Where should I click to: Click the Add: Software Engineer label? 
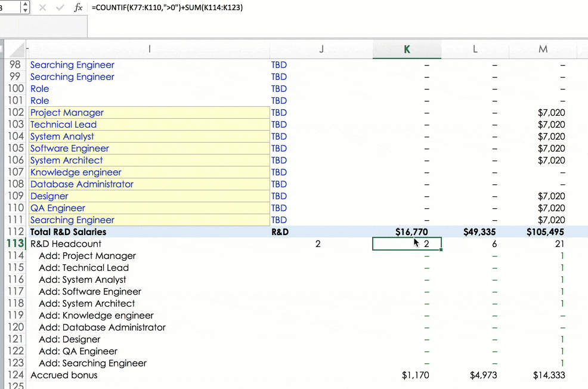(x=89, y=292)
